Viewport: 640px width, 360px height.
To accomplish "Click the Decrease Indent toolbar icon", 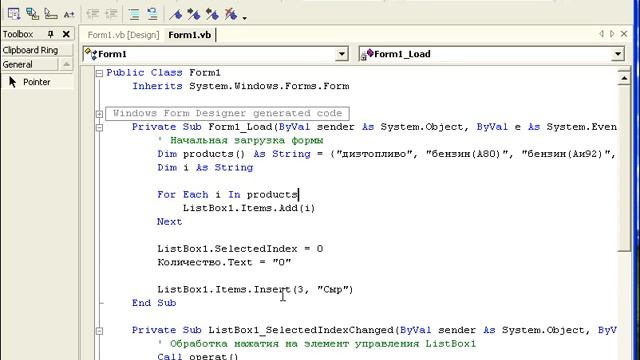I will pos(93,14).
